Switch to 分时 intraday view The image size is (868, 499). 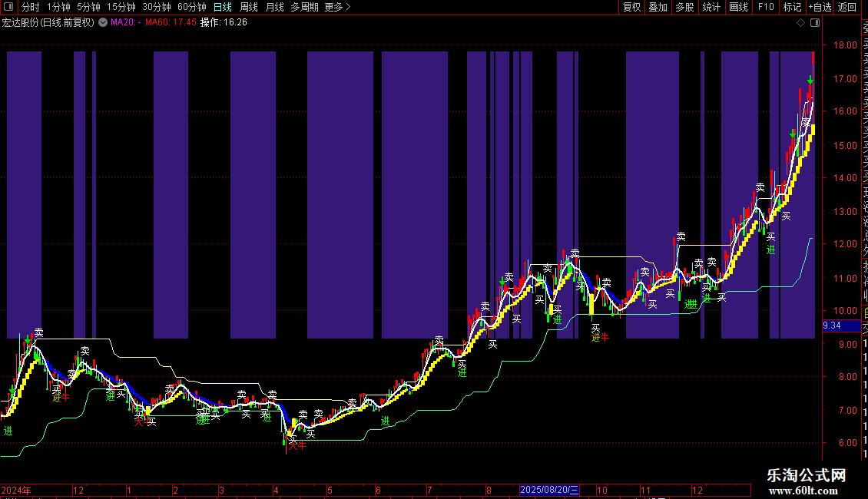point(31,7)
